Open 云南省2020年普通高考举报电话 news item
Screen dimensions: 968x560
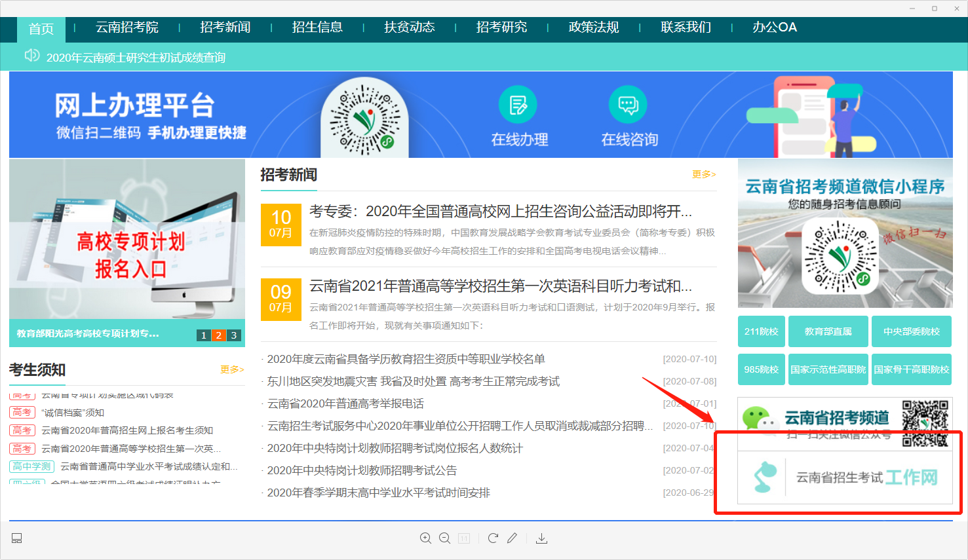(x=345, y=403)
